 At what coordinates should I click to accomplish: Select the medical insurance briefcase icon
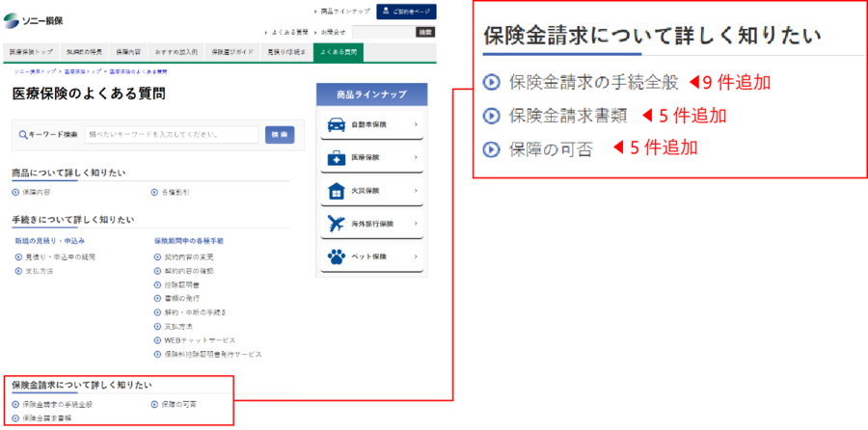click(336, 158)
